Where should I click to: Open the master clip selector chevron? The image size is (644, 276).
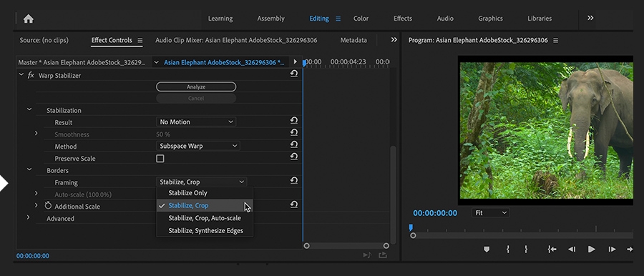point(156,62)
